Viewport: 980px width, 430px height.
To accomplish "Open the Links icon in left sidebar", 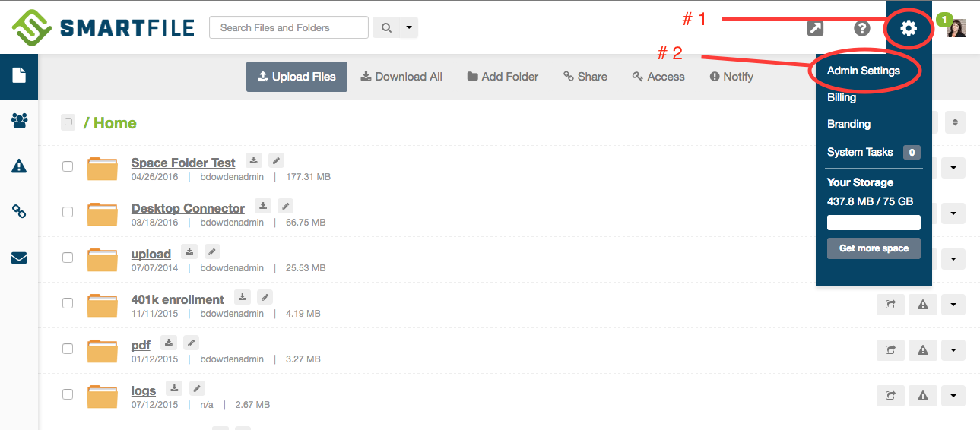I will (x=19, y=212).
